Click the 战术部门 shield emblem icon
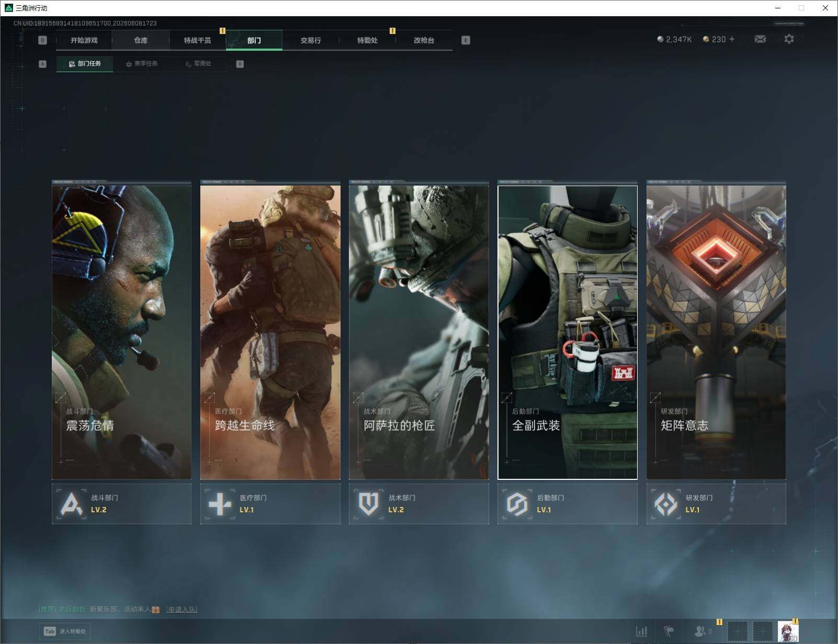838x644 pixels. (368, 504)
